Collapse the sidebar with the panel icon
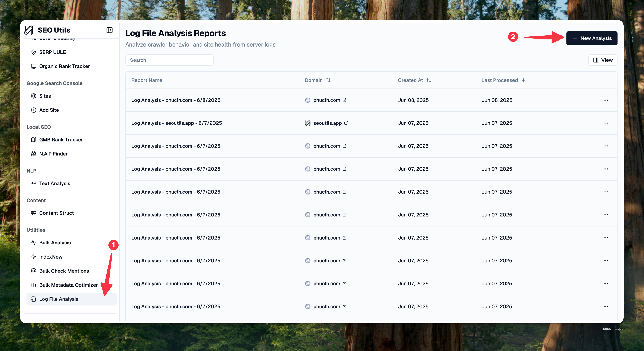The image size is (644, 351). [x=109, y=30]
